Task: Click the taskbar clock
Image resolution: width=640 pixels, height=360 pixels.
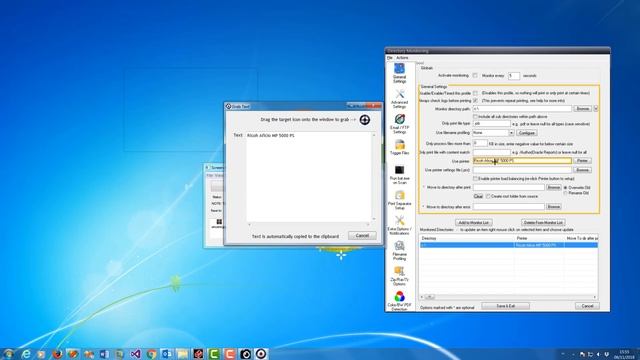Action: (x=624, y=354)
